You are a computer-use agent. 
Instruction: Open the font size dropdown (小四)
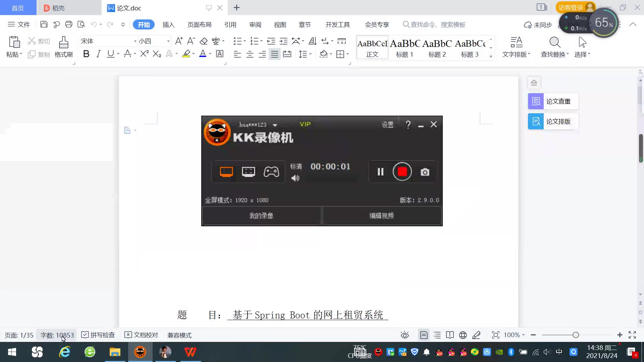(168, 41)
